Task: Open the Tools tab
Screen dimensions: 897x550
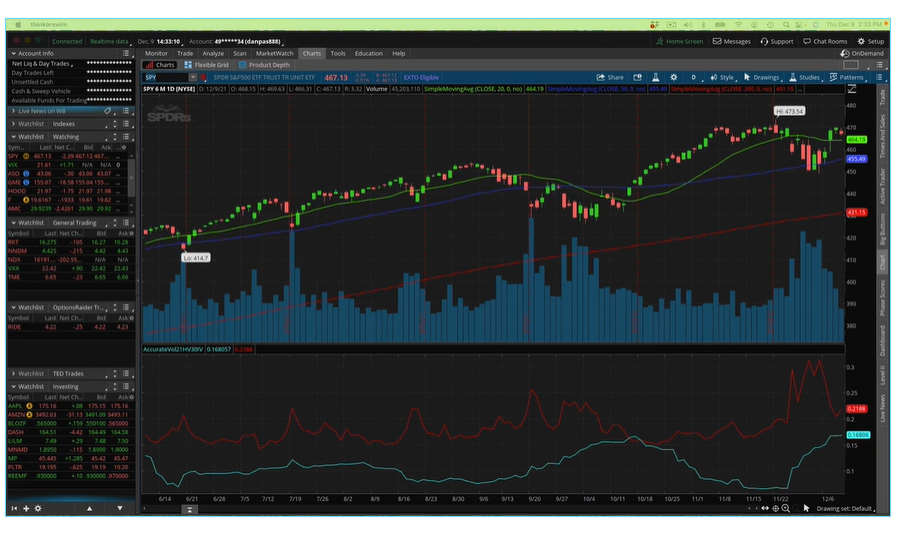Action: point(338,53)
